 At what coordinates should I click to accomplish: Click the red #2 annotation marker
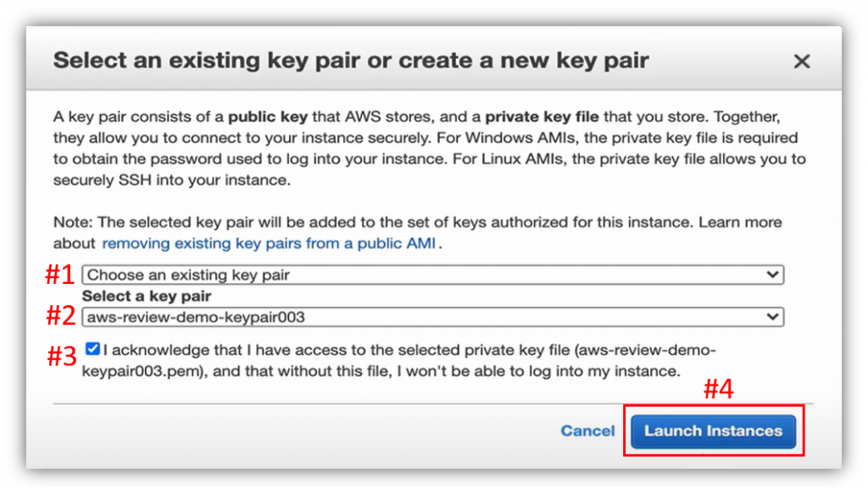pyautogui.click(x=60, y=316)
